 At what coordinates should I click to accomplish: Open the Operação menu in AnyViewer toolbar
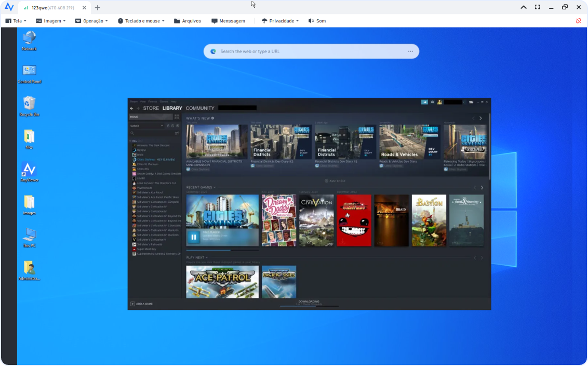pos(91,21)
